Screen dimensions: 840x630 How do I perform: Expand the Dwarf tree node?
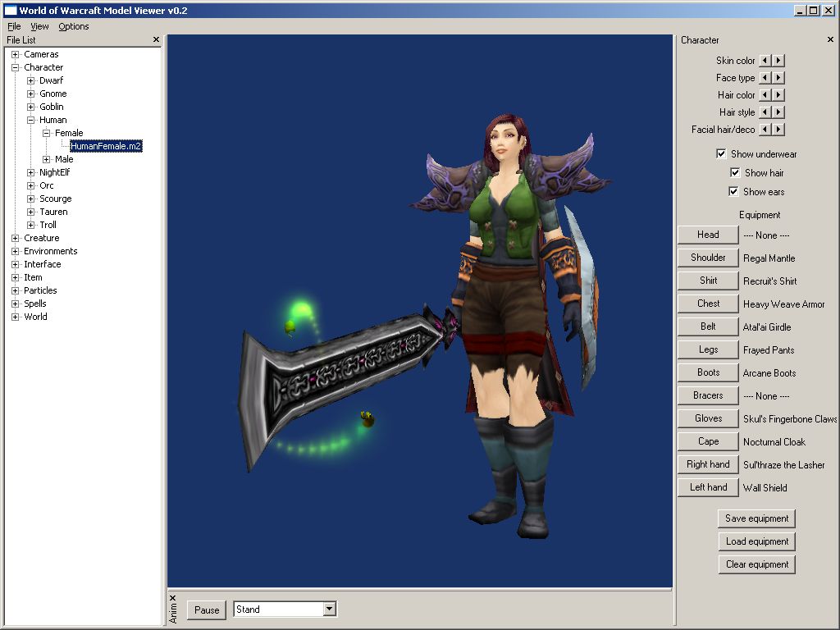(x=30, y=80)
